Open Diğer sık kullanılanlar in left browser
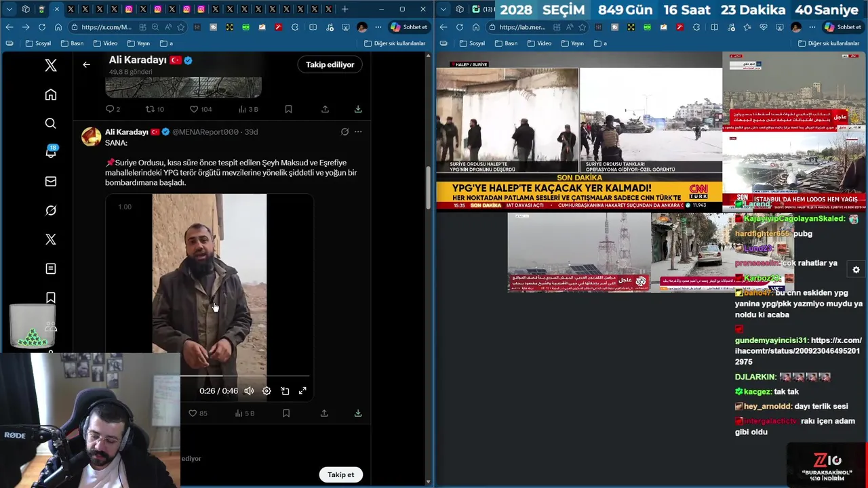Screen dimensions: 868x488 [395, 43]
